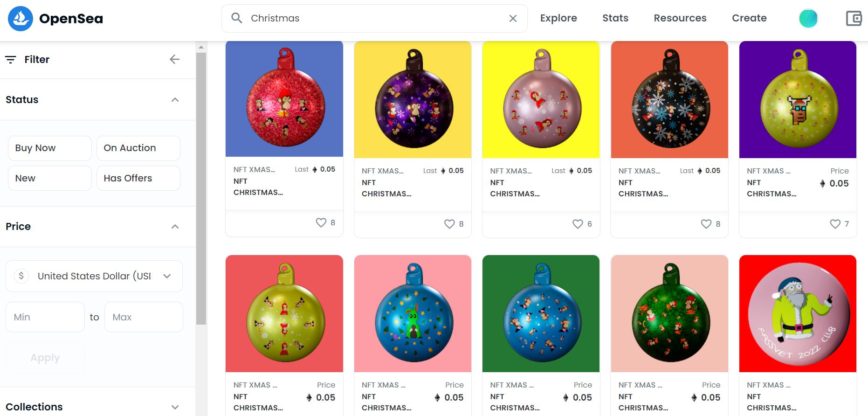Enable the Has Offers filter
Screen dimensions: 868x416
click(138, 178)
